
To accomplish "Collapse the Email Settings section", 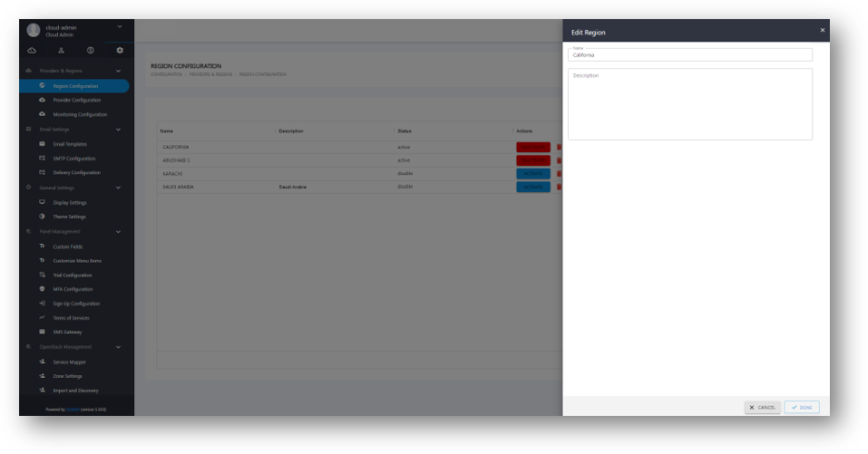I will point(118,130).
